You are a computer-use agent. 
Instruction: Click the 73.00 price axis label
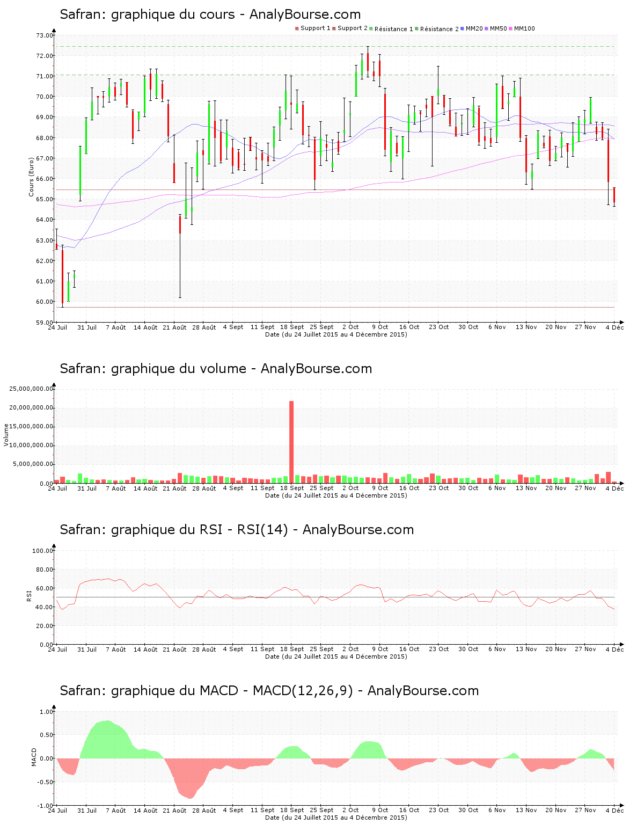45,35
